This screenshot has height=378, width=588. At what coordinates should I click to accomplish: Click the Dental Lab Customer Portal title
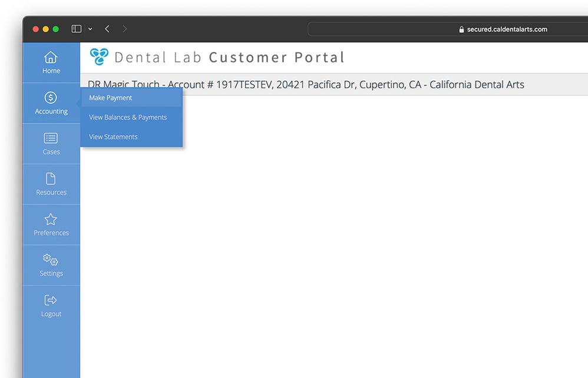(229, 58)
